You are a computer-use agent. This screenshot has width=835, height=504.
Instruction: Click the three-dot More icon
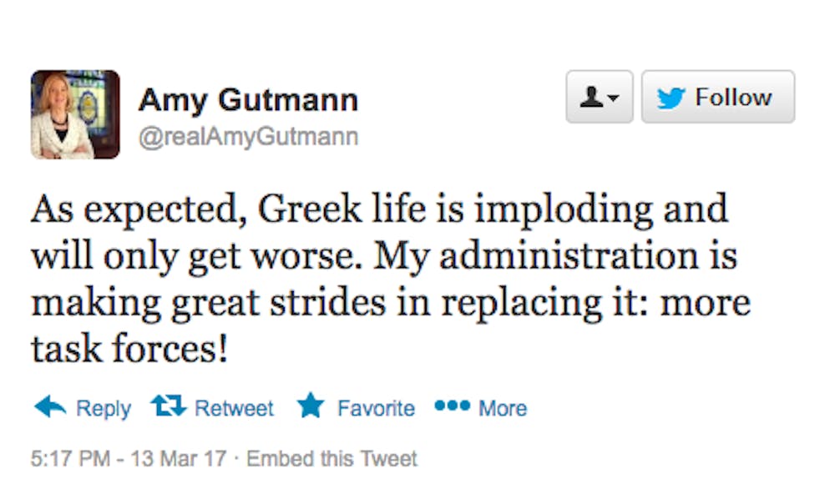coord(453,406)
